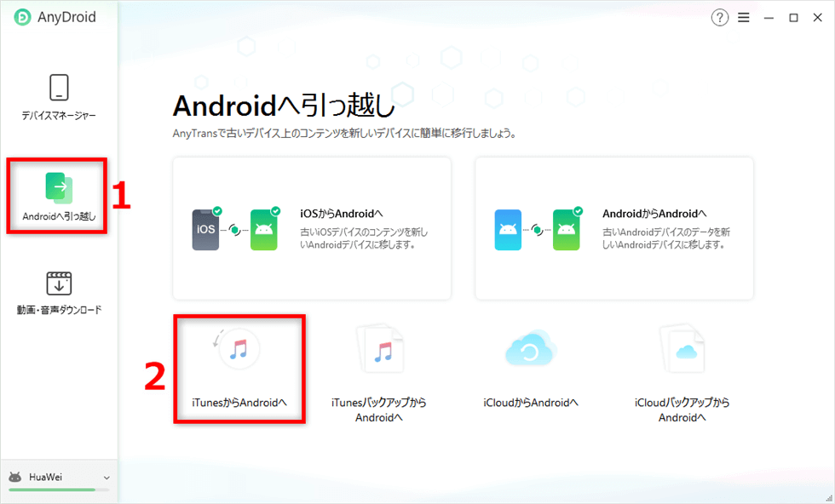The image size is (835, 504).
Task: Open the 動画・音声ダウンロード download icon
Action: [59, 283]
